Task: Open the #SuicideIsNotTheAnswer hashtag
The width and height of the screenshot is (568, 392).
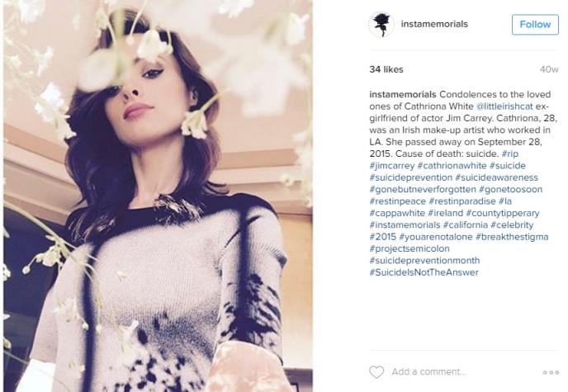Action: (x=424, y=272)
